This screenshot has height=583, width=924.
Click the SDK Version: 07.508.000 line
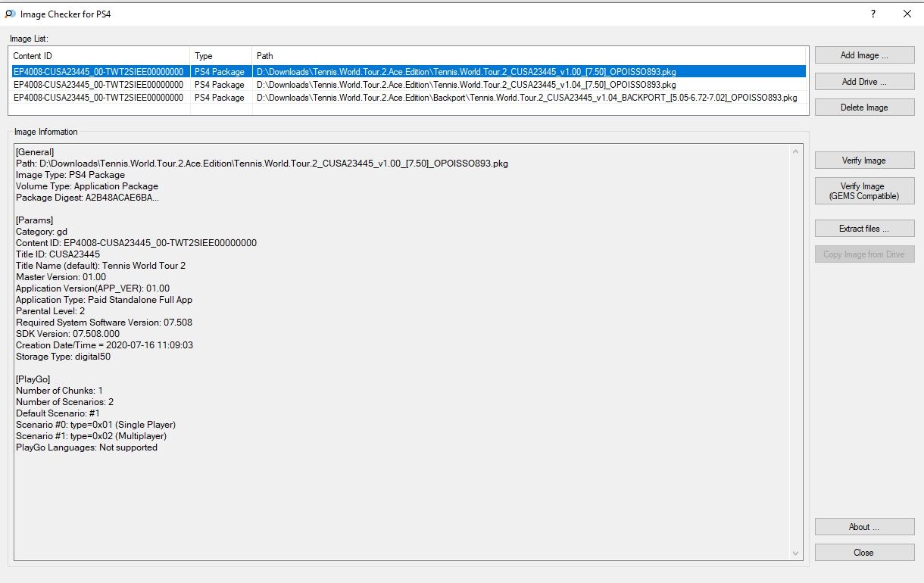(x=67, y=334)
